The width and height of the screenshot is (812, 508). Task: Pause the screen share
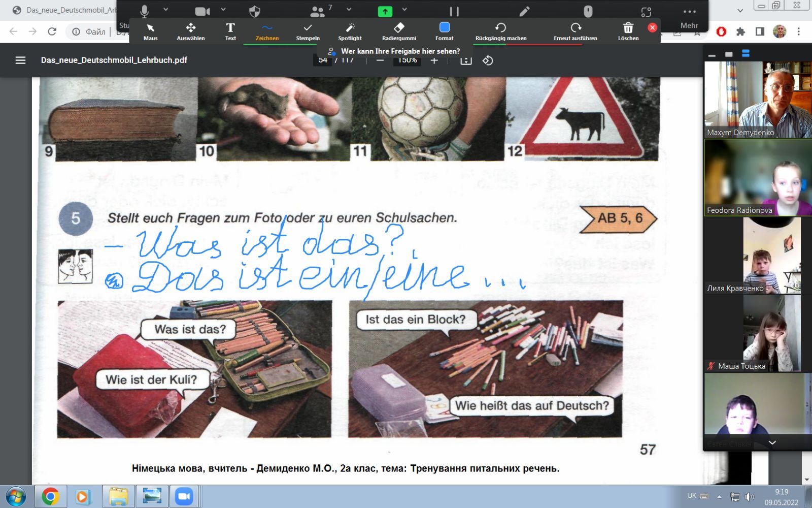pos(454,11)
